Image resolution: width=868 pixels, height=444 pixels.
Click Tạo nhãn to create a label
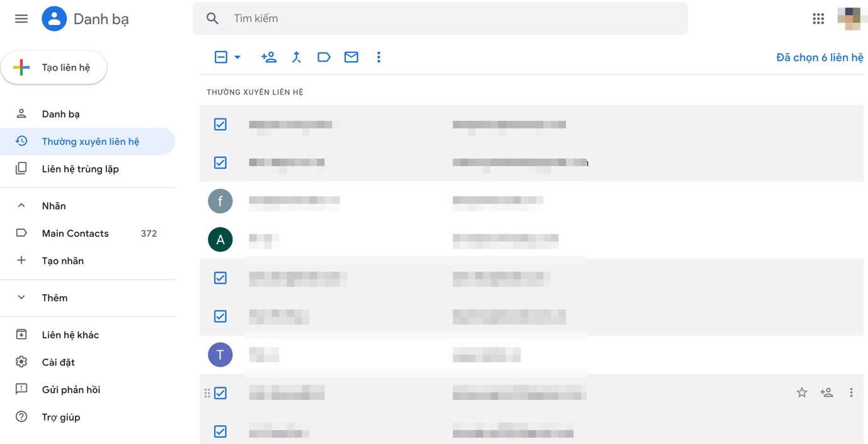tap(62, 261)
